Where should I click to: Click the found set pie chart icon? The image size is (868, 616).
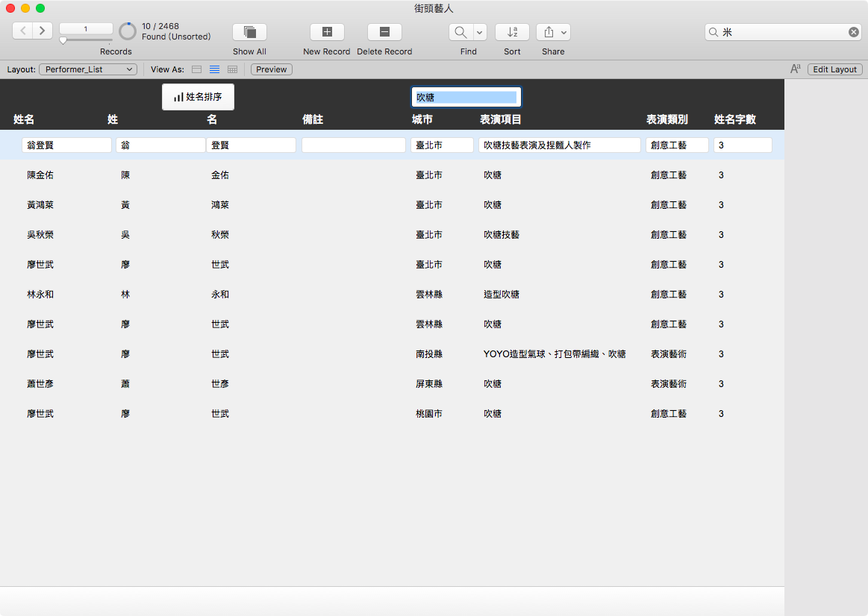coord(128,31)
